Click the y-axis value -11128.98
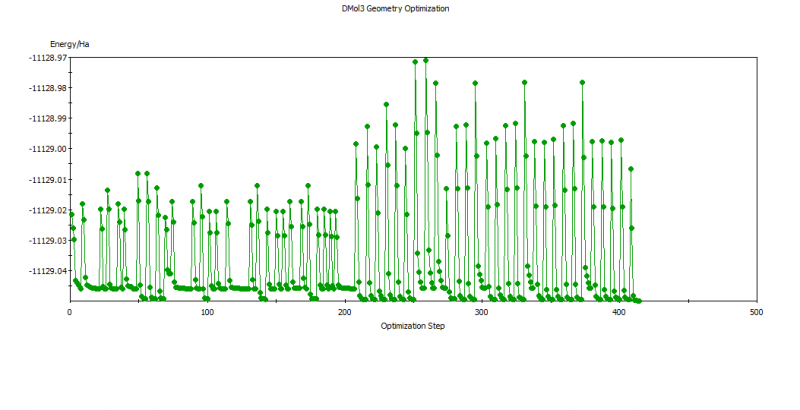 click(48, 88)
